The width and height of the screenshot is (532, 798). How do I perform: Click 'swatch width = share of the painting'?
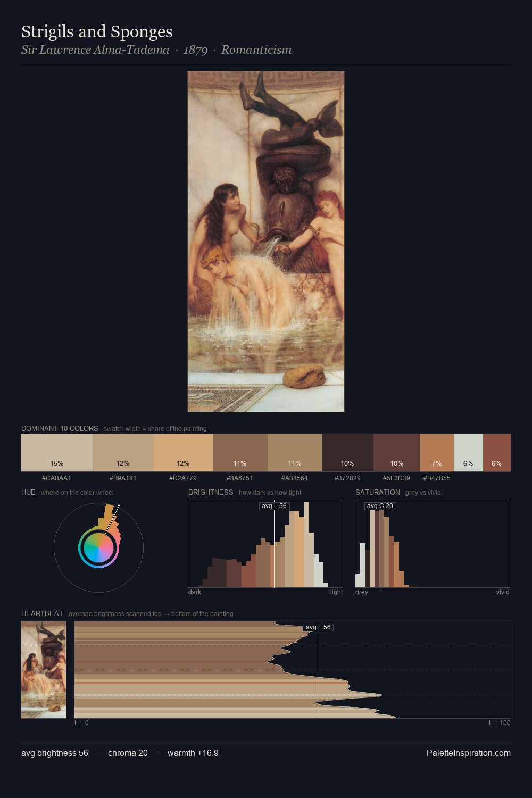pos(155,429)
